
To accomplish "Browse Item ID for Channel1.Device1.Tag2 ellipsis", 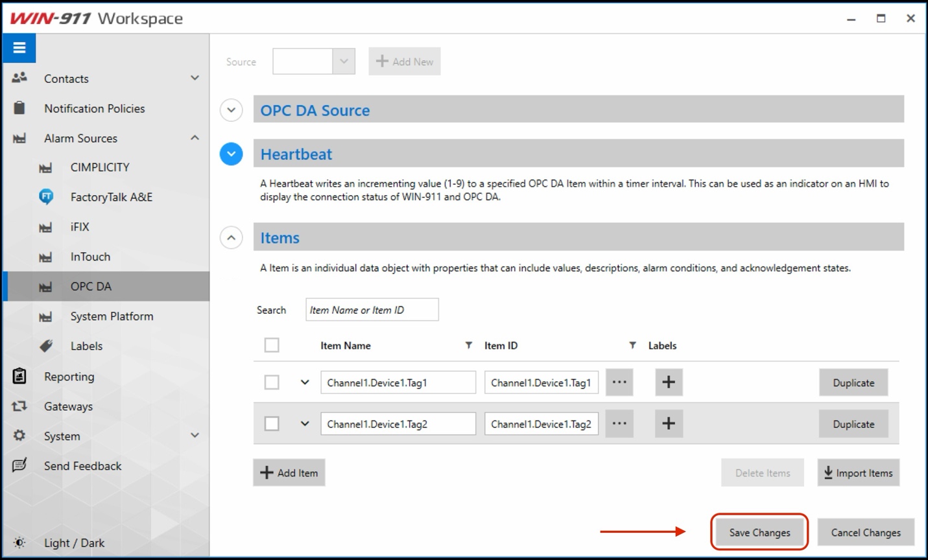I will 619,424.
